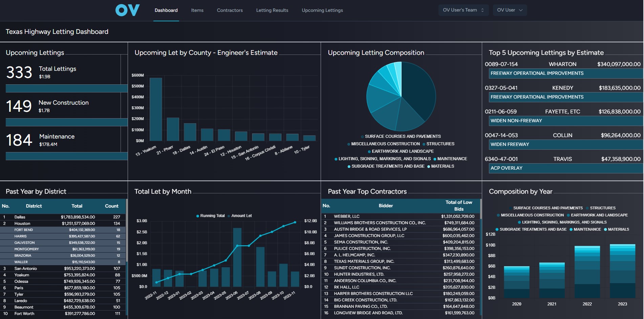644x319 pixels.
Task: Open the Contractors tab
Action: pos(230,10)
